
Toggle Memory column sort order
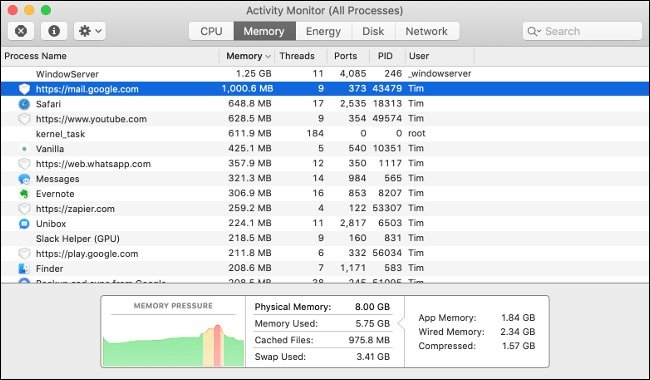pyautogui.click(x=248, y=56)
